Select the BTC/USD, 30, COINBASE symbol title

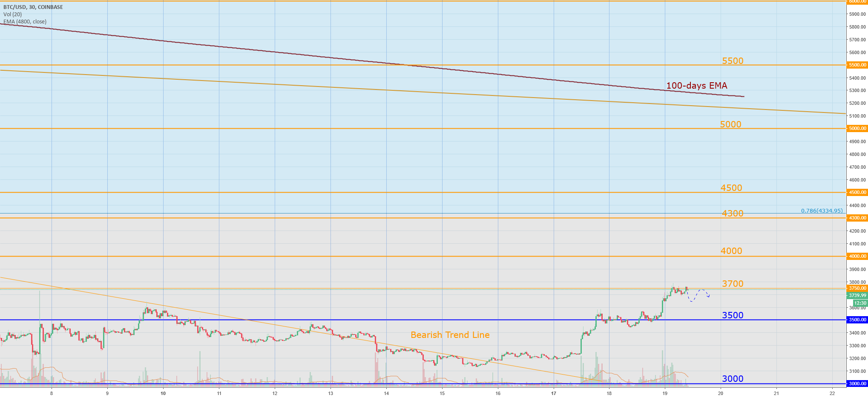point(34,7)
